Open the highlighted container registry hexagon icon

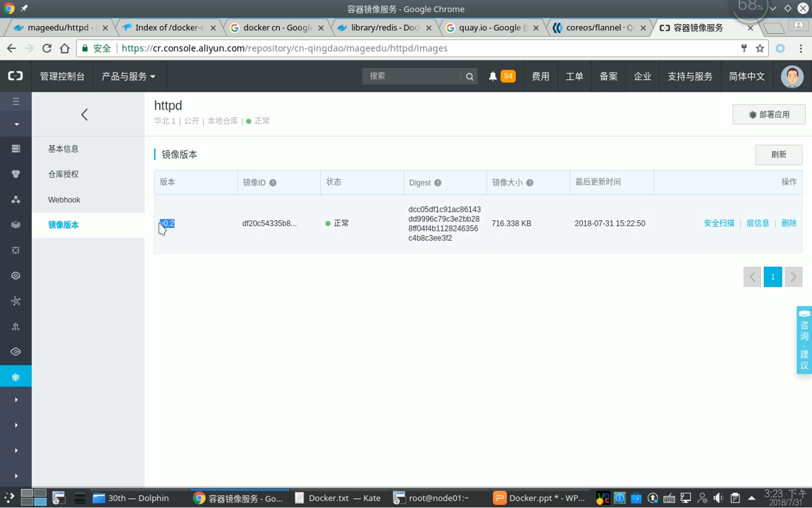(16, 377)
